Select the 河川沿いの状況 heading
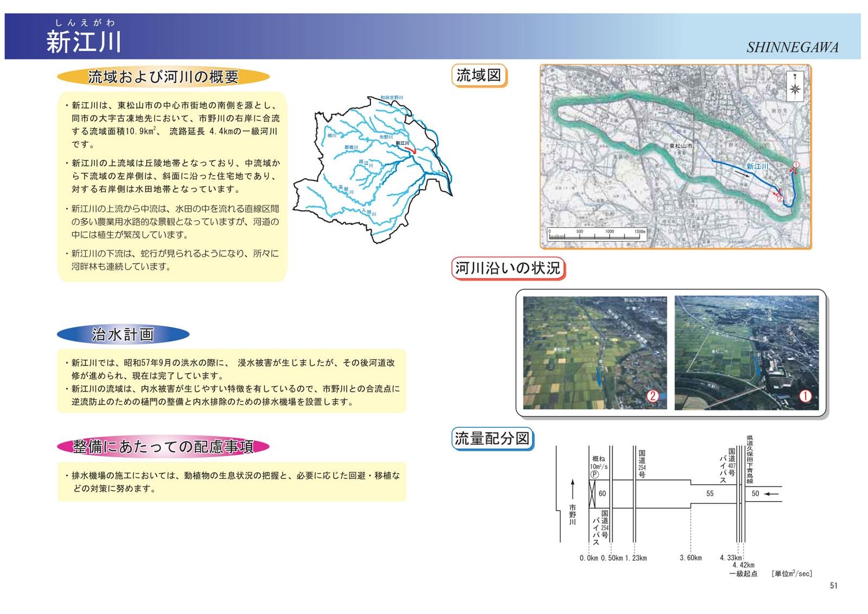The height and width of the screenshot is (614, 868). pyautogui.click(x=508, y=268)
